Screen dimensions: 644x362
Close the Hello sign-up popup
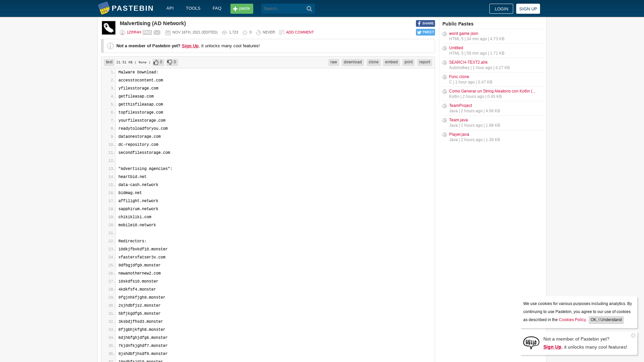pos(633,336)
